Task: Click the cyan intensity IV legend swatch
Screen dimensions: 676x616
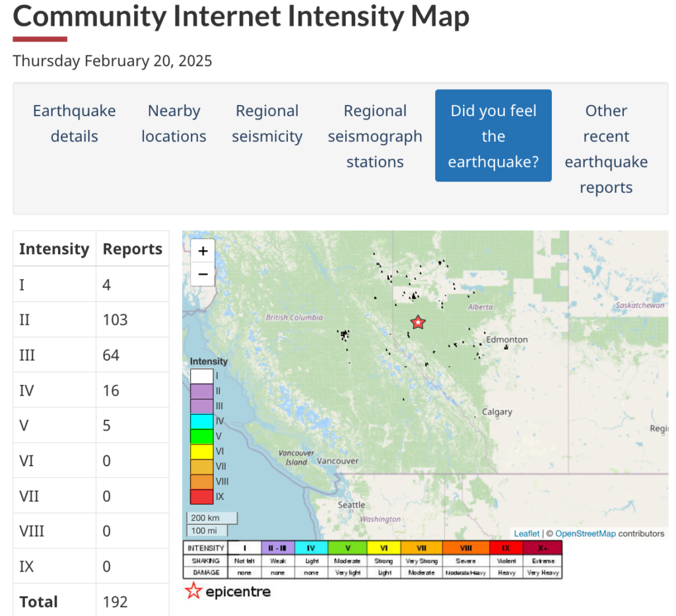Action: coord(201,421)
